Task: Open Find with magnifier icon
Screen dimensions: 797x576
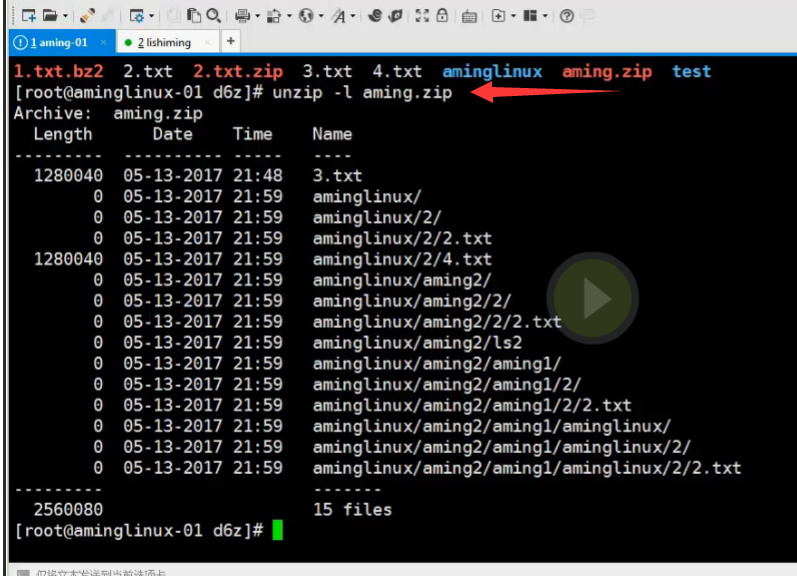Action: tap(213, 16)
